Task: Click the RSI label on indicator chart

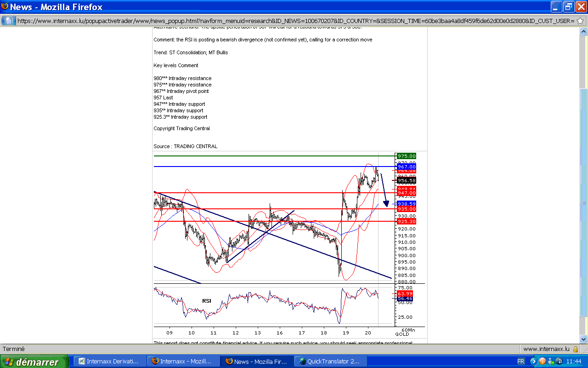Action: click(207, 301)
